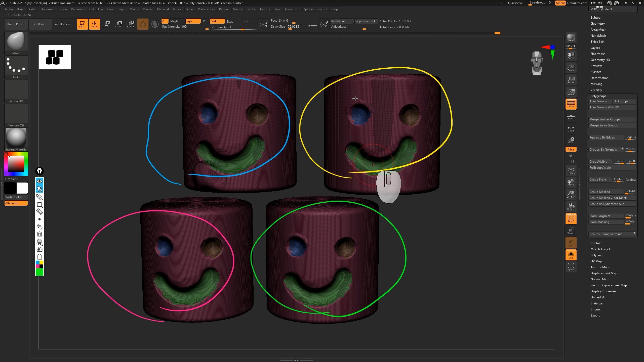Image resolution: width=644 pixels, height=362 pixels.
Task: Open the Stroke menu
Action: [x=251, y=9]
